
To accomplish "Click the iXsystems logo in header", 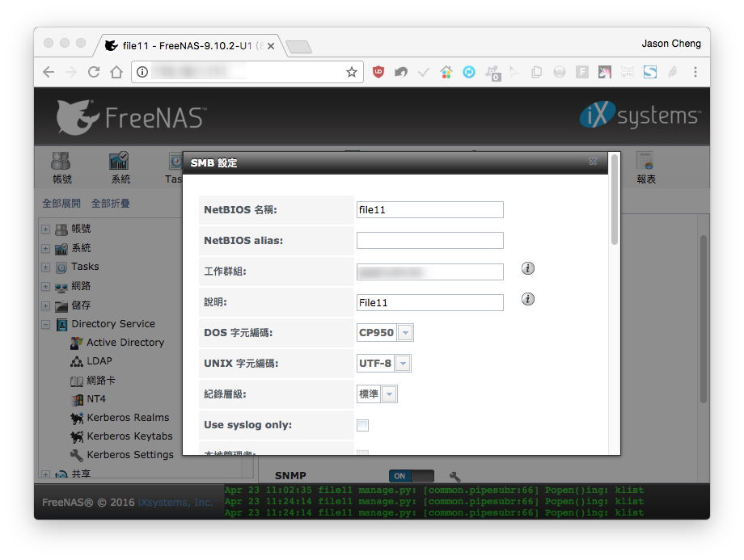I will pyautogui.click(x=640, y=116).
